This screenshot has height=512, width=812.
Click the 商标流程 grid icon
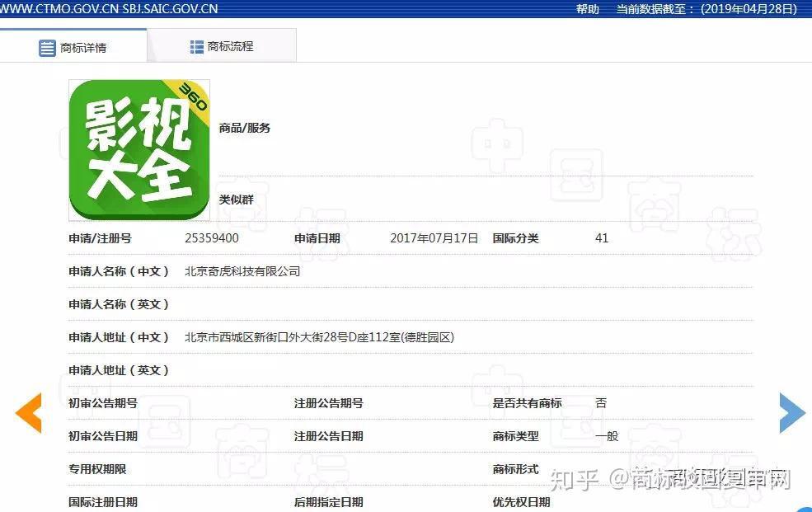coord(197,47)
